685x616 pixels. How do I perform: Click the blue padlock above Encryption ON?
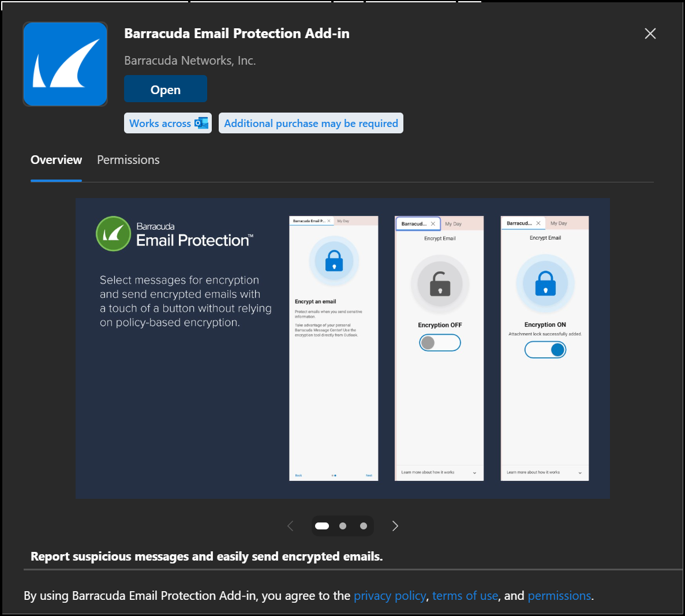(545, 283)
